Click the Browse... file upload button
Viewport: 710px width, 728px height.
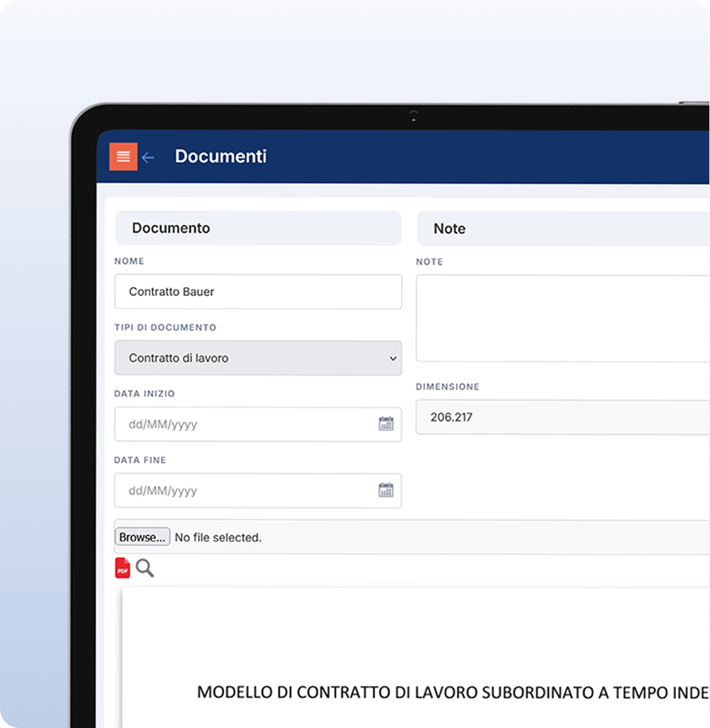pyautogui.click(x=142, y=536)
